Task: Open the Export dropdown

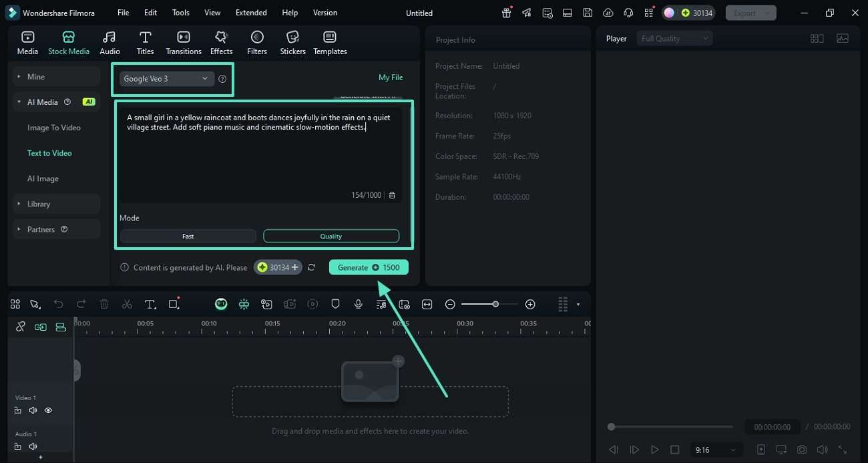Action: pos(750,13)
